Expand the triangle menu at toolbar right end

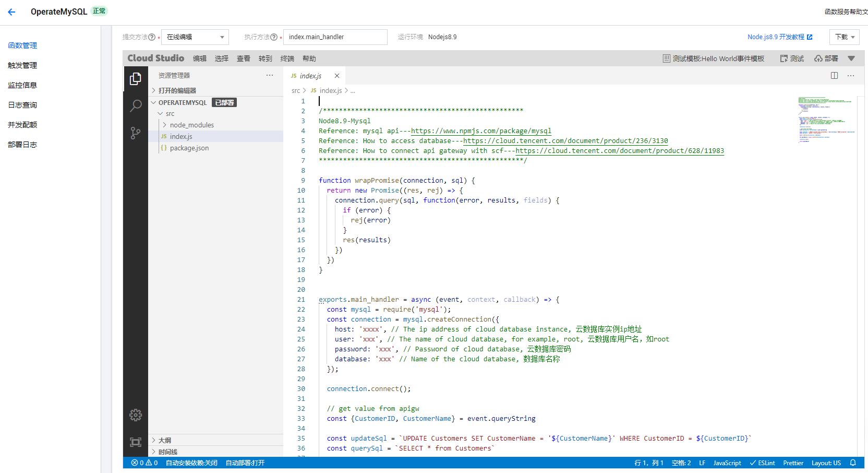(x=851, y=58)
